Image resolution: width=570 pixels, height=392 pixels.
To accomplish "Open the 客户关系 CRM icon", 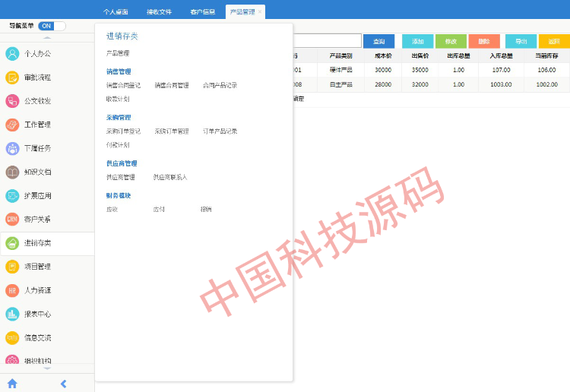I will [x=12, y=219].
